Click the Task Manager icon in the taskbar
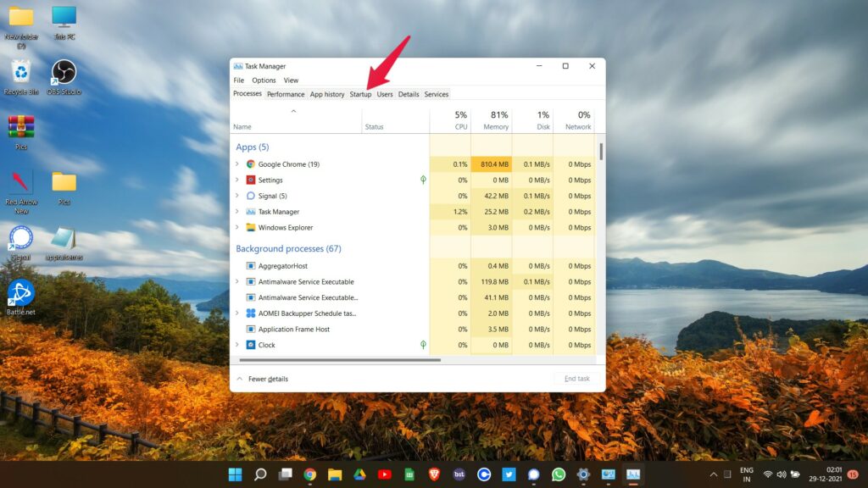 [x=634, y=474]
